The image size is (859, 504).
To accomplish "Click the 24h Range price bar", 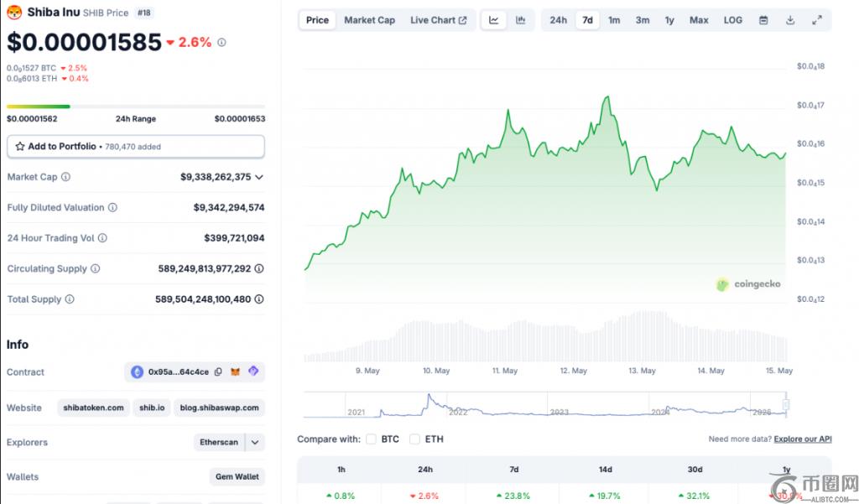I will (136, 107).
